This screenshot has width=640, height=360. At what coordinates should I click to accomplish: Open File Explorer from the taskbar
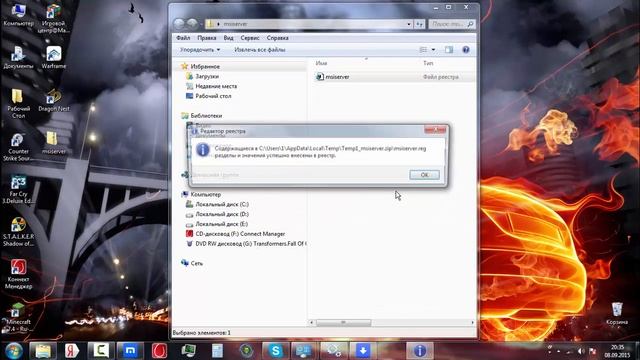click(42, 351)
